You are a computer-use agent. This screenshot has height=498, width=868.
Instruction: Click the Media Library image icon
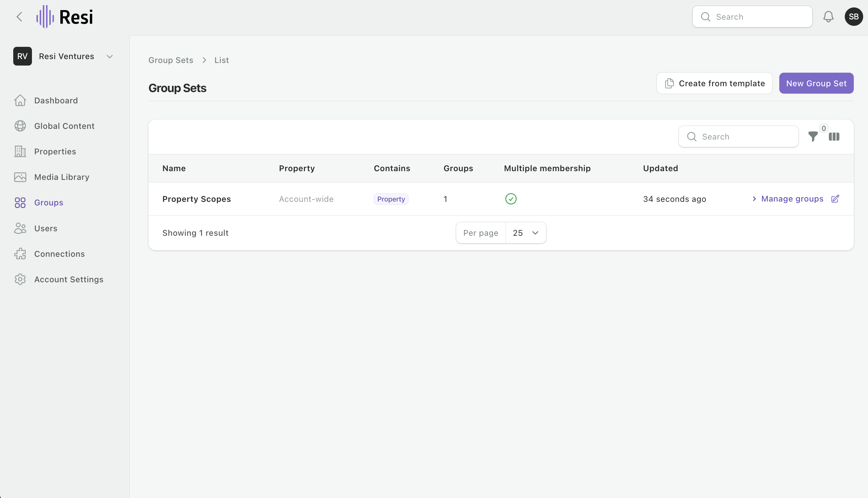click(20, 177)
